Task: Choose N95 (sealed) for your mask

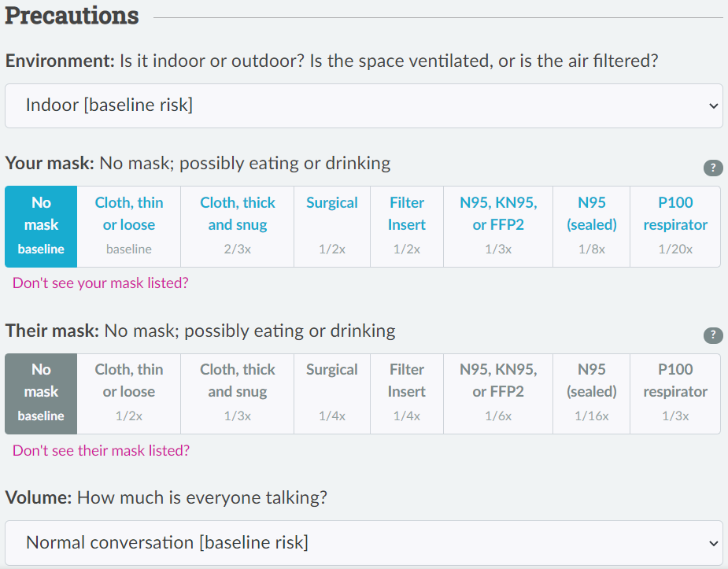Action: point(592,227)
